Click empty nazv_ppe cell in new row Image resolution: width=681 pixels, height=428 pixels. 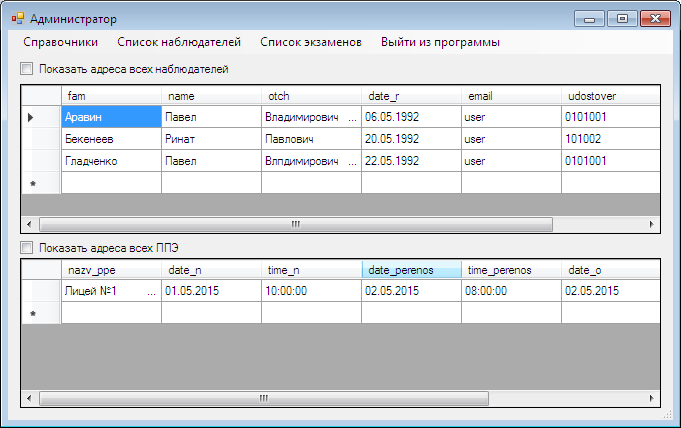point(111,313)
